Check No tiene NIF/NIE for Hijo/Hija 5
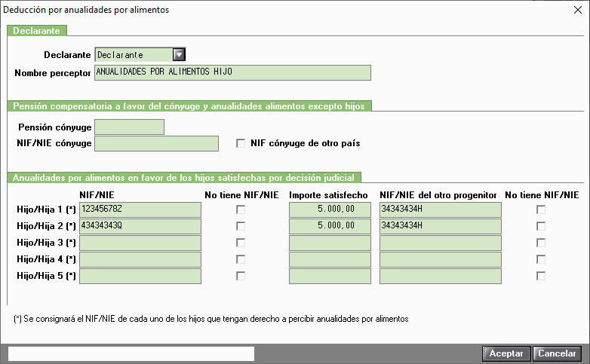The image size is (590, 364). click(x=241, y=276)
